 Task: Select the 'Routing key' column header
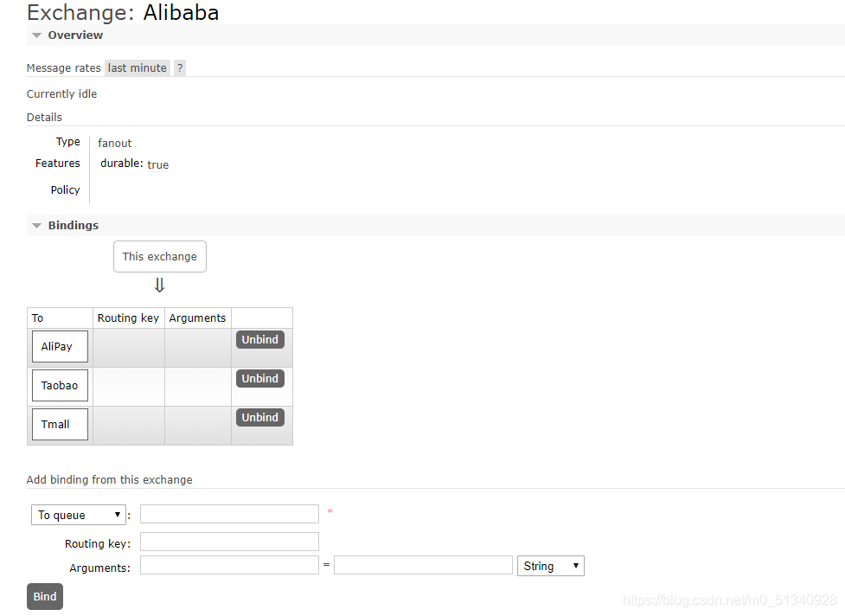click(x=128, y=318)
